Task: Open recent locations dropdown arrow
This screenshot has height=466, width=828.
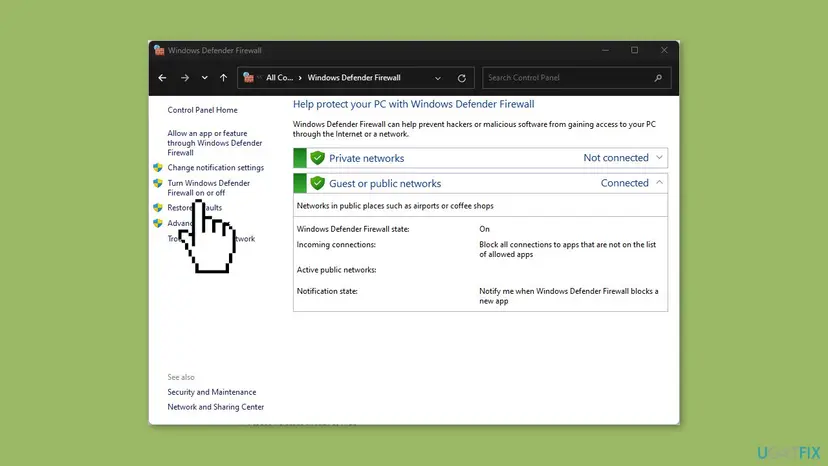Action: (x=204, y=78)
